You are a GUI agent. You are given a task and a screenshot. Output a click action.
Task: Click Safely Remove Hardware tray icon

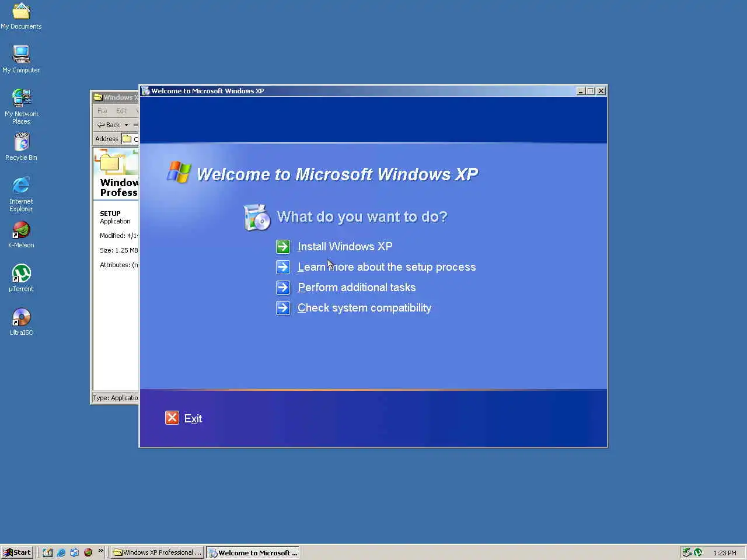(687, 552)
